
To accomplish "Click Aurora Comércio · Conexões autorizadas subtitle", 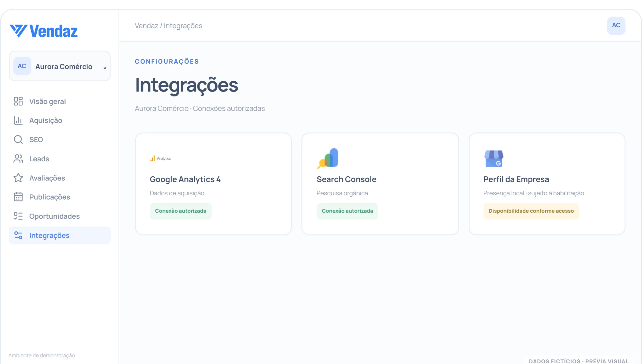I will pos(200,108).
